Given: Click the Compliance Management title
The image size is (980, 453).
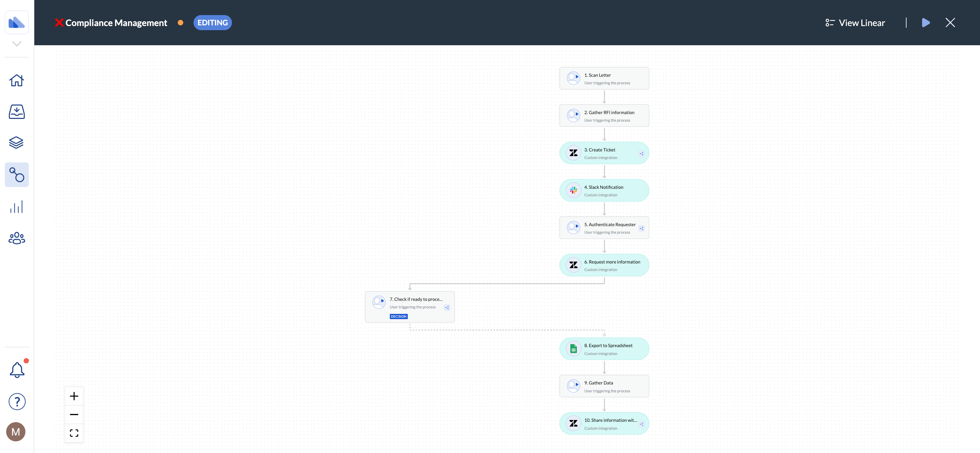Looking at the screenshot, I should coord(116,23).
